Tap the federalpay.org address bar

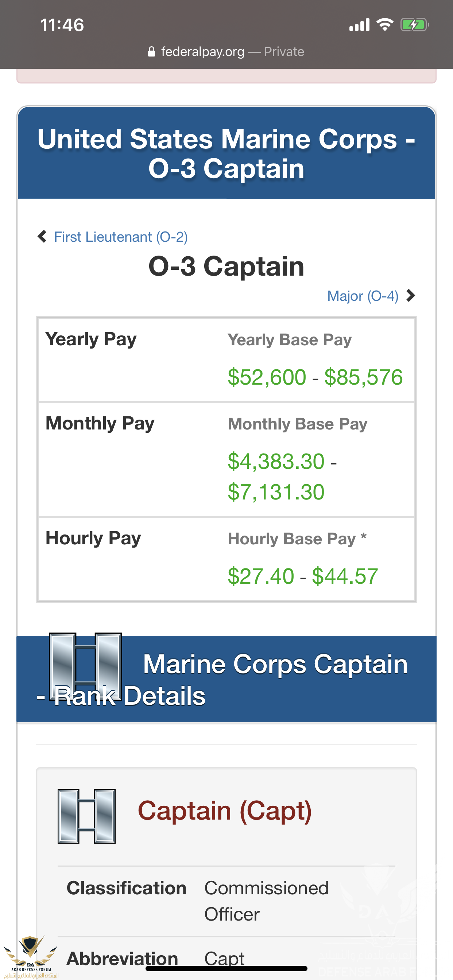(226, 51)
